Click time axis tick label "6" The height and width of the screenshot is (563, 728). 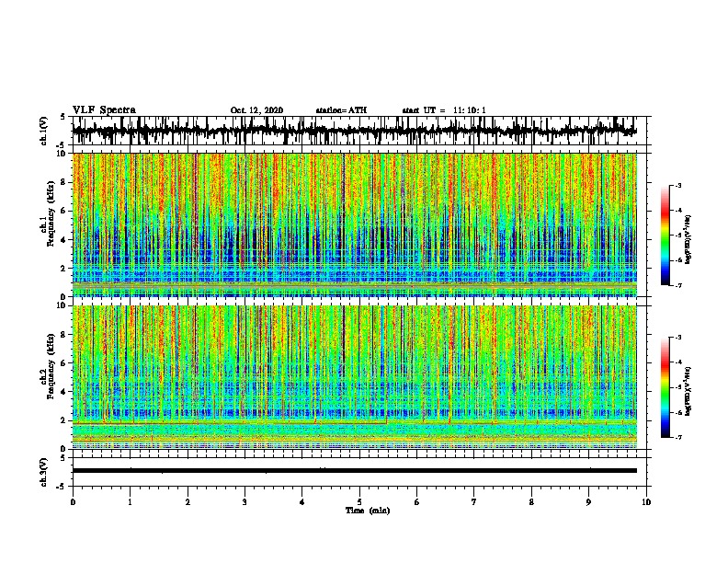pyautogui.click(x=417, y=502)
